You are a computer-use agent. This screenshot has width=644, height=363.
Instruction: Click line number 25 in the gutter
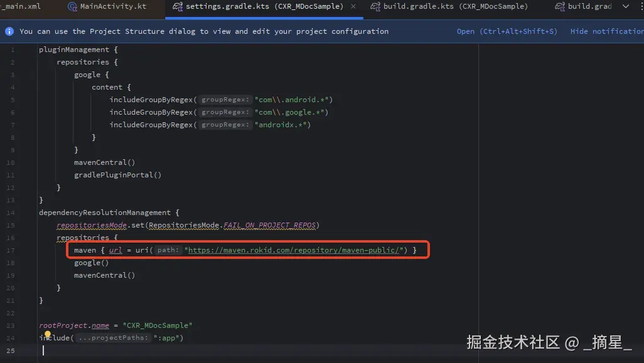coord(10,350)
